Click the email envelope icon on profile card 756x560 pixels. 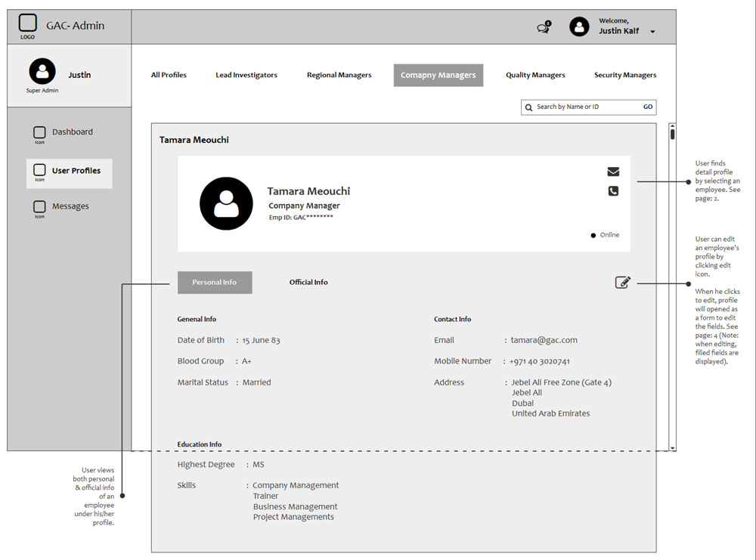pyautogui.click(x=613, y=172)
